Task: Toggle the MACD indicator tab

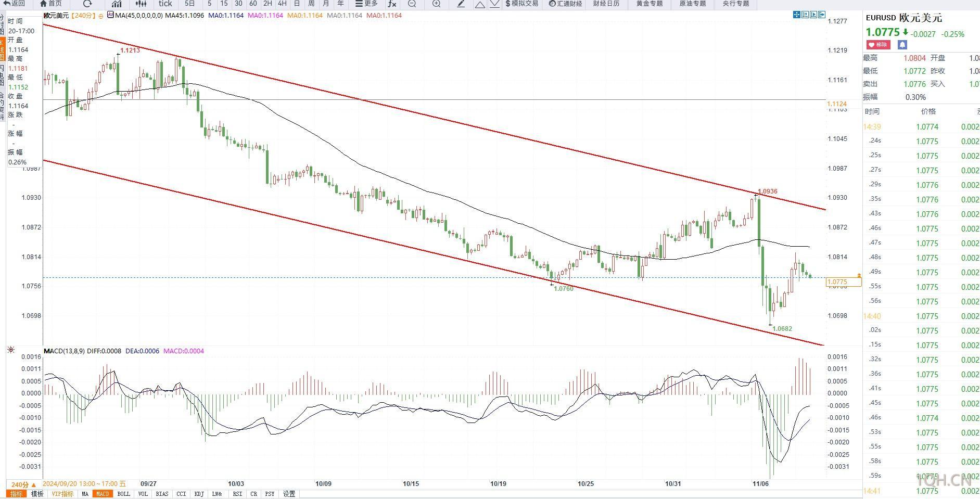Action: 103,494
